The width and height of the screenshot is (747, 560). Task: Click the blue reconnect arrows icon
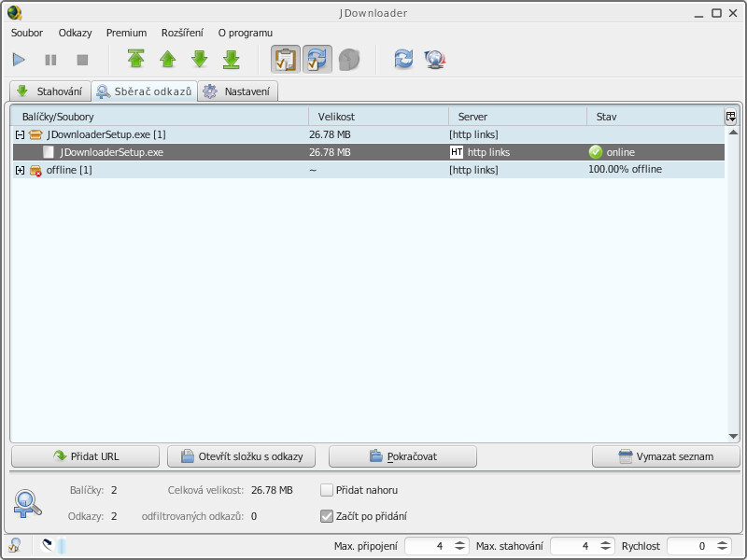click(403, 59)
